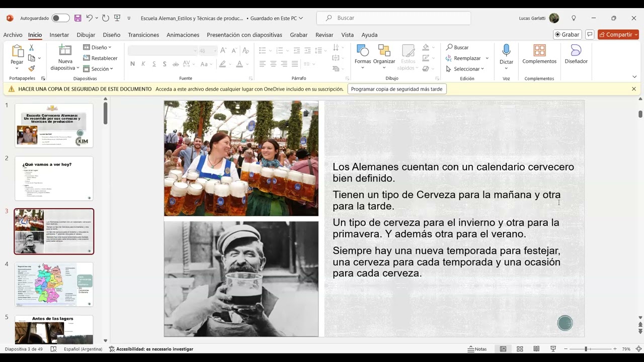Start presentation from beginning icon

coord(117,18)
